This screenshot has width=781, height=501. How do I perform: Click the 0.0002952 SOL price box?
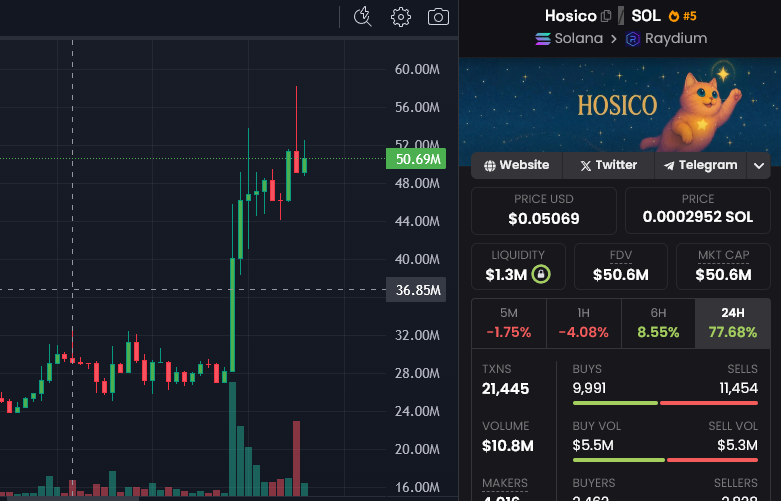coord(697,211)
